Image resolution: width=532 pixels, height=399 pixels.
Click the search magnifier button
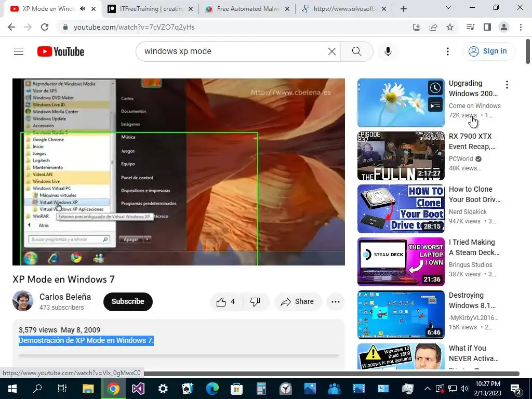pyautogui.click(x=356, y=51)
